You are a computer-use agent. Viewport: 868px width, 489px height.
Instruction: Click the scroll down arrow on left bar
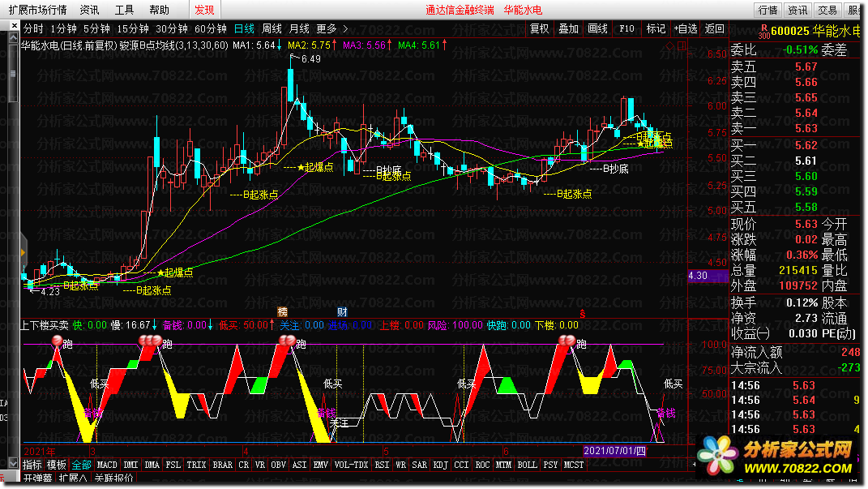(x=13, y=463)
